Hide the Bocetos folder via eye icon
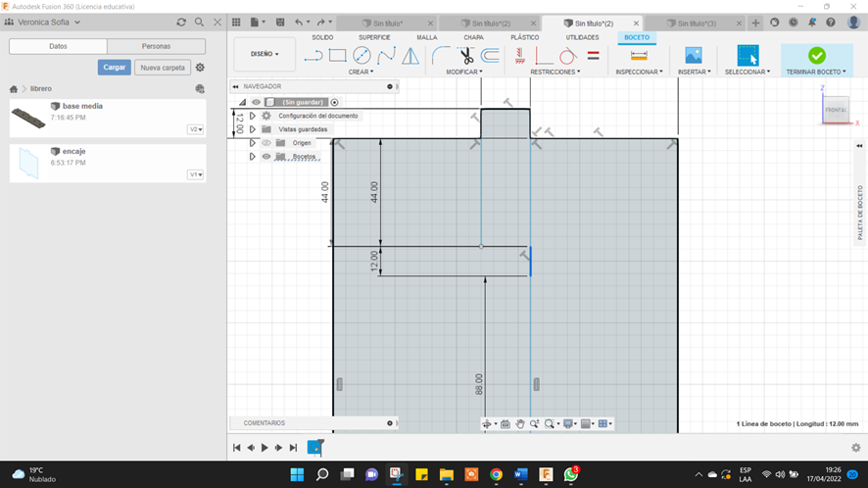The width and height of the screenshot is (868, 488). pos(266,157)
